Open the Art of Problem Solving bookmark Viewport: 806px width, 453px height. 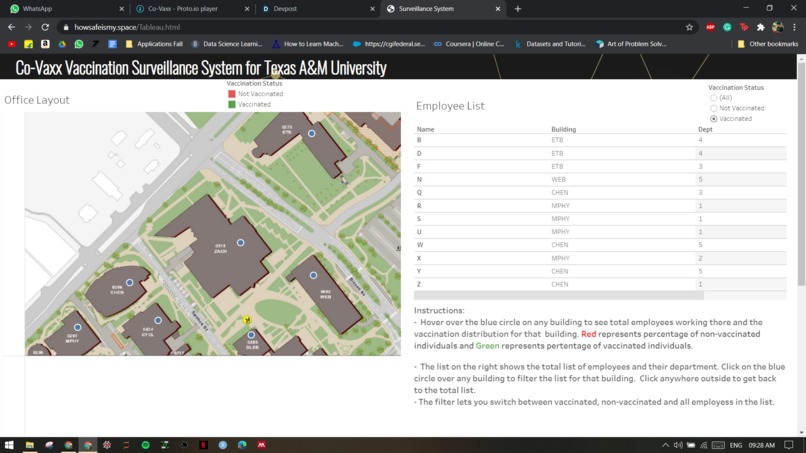coord(631,44)
